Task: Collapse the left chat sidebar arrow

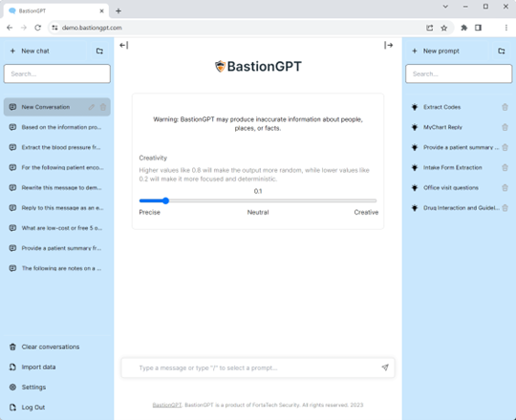Action: (x=123, y=45)
